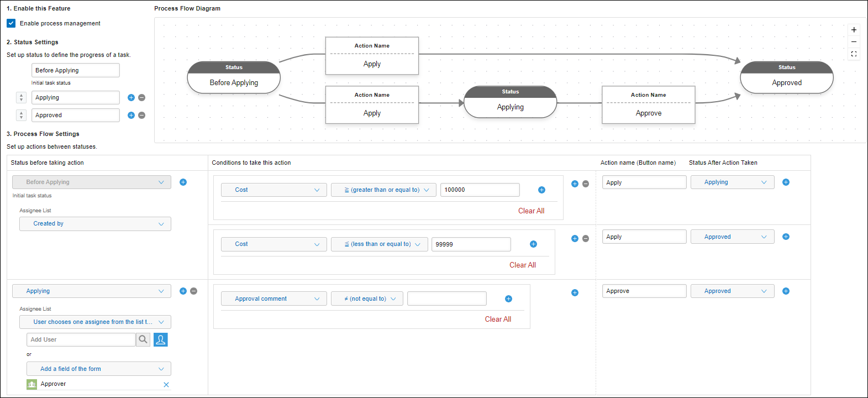Image resolution: width=868 pixels, height=398 pixels.
Task: Add a process row after Before Applying
Action: click(183, 182)
